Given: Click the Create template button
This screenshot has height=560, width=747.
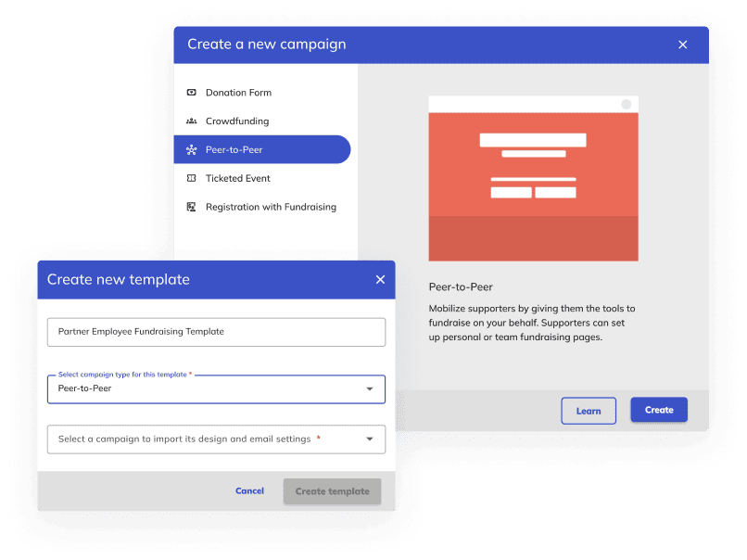Looking at the screenshot, I should coord(332,491).
